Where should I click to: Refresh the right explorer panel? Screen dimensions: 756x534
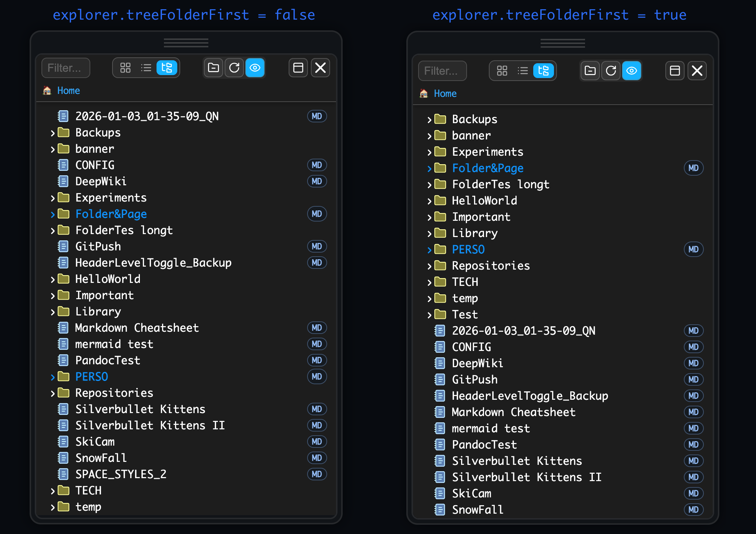point(611,71)
